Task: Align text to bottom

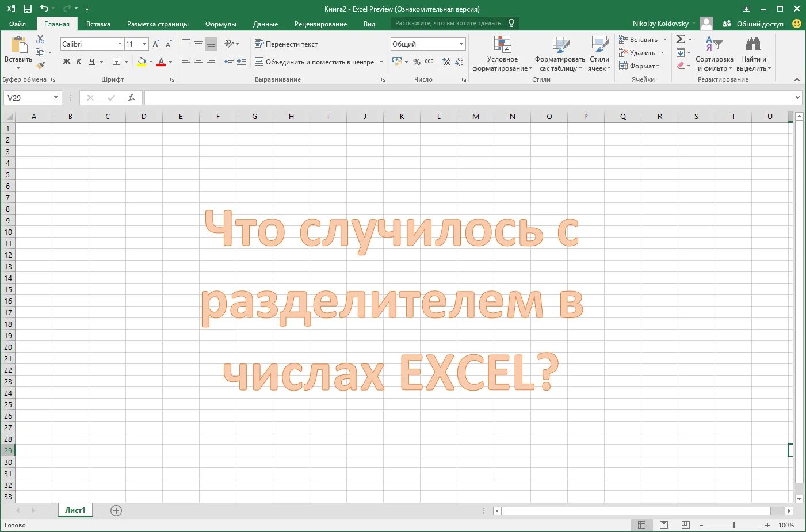Action: coord(211,44)
